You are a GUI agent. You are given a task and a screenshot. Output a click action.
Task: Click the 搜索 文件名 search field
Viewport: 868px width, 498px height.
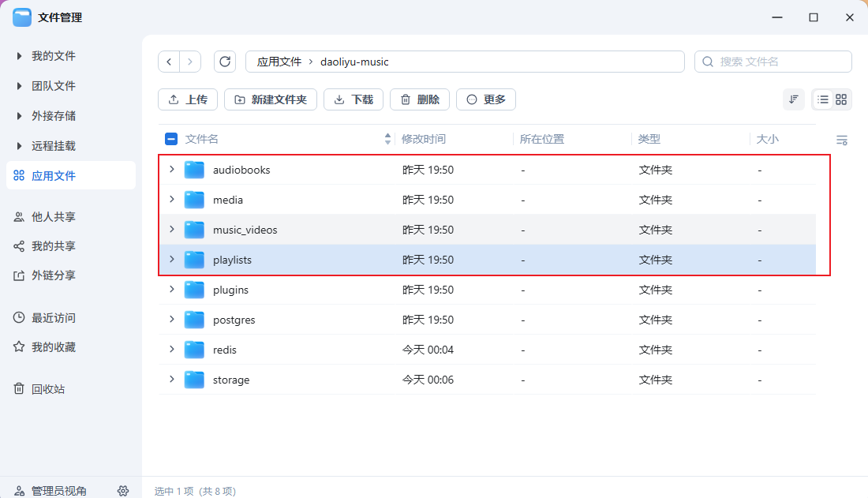(x=781, y=62)
